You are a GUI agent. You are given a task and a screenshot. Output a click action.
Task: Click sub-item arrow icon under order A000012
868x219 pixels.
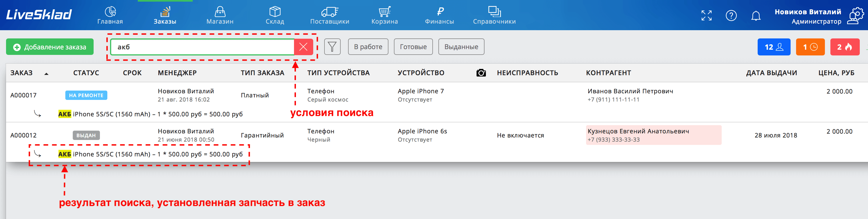37,154
